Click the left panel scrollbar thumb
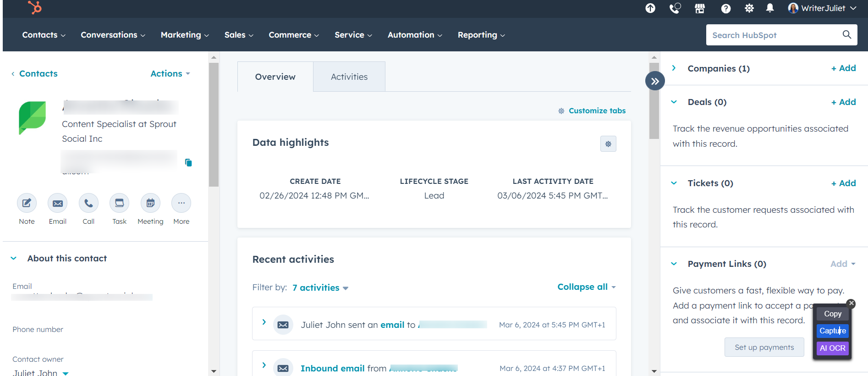 click(x=214, y=125)
